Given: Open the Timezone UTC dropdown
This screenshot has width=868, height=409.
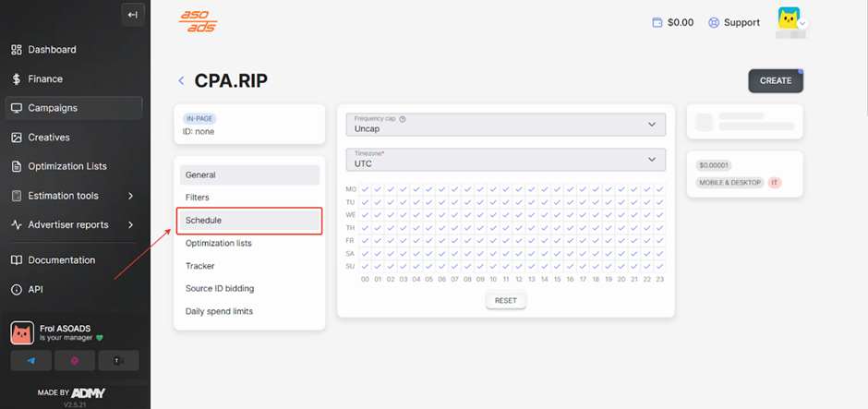Looking at the screenshot, I should coord(505,159).
